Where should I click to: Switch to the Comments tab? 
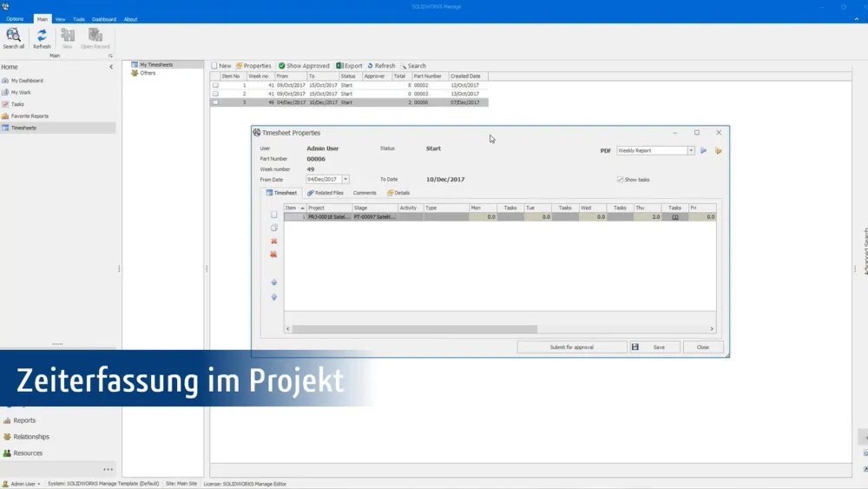365,194
